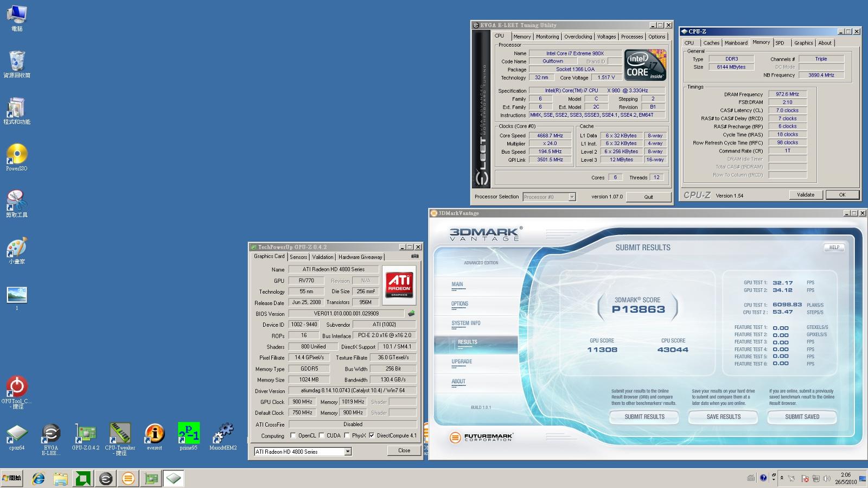Open Snipping Tool scissors desktop shortcut
This screenshot has width=868, height=488.
[17, 204]
